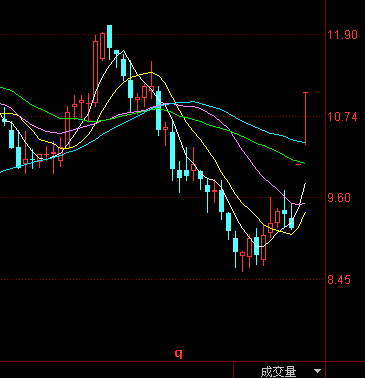Click the 8.45 price axis label
The image size is (365, 378).
[339, 280]
